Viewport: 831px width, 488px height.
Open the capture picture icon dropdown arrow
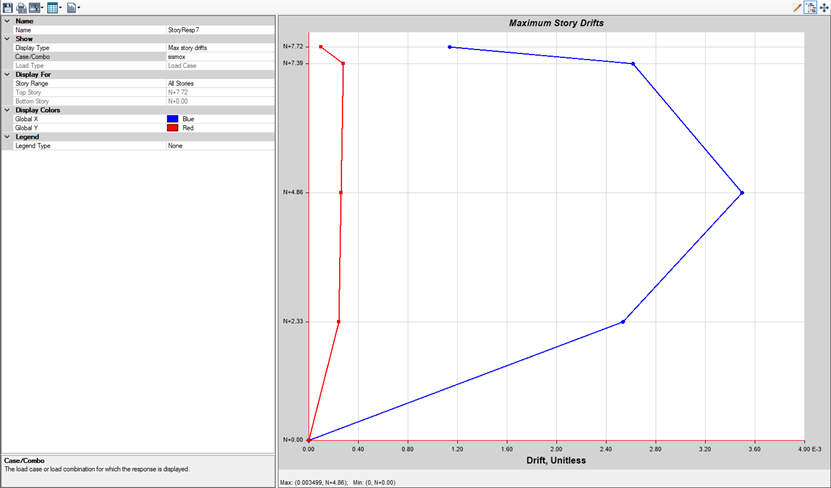point(42,7)
